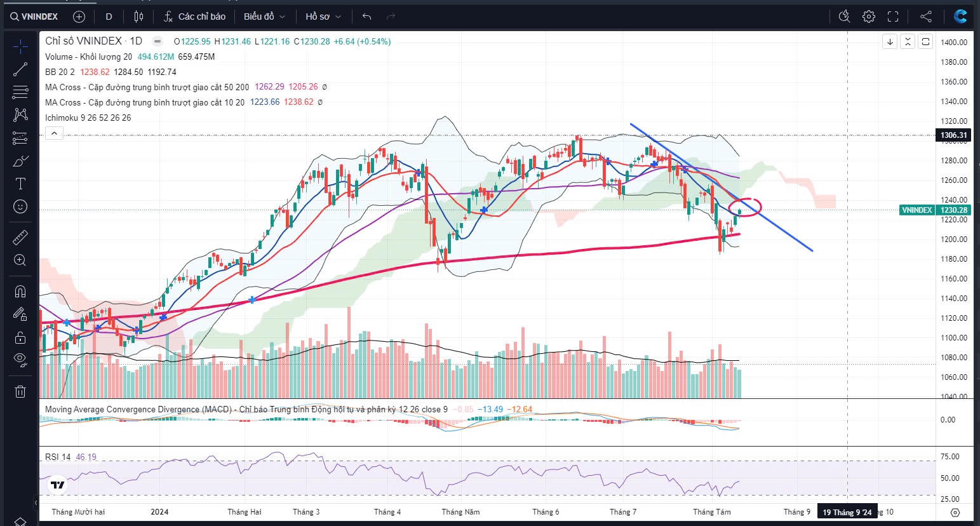Open the candlestick chart style selector
The height and width of the screenshot is (526, 980).
click(x=139, y=17)
